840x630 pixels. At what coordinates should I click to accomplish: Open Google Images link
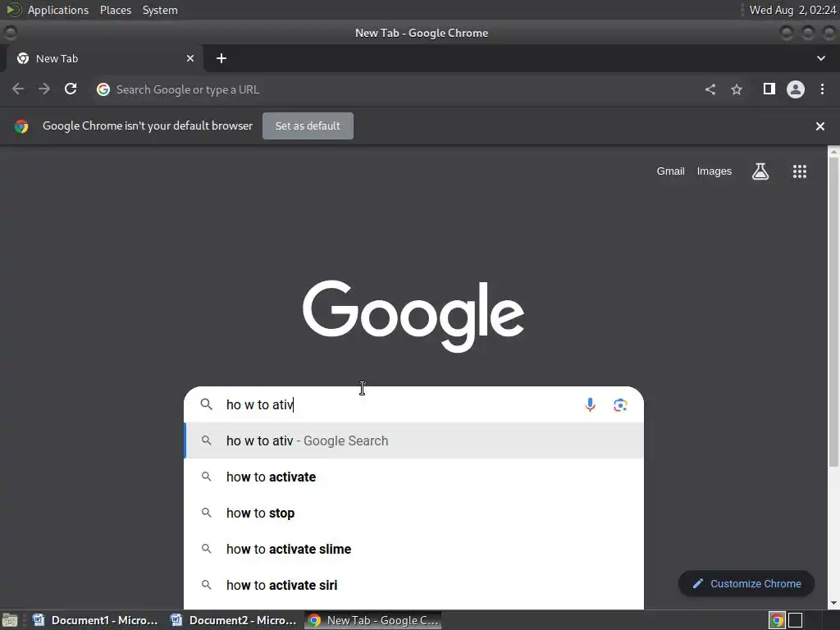point(714,171)
